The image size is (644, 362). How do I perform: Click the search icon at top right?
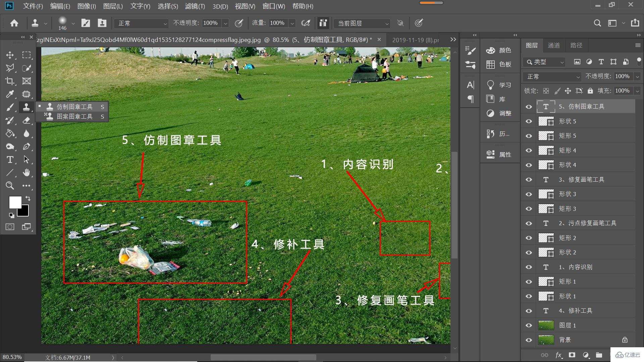click(597, 23)
